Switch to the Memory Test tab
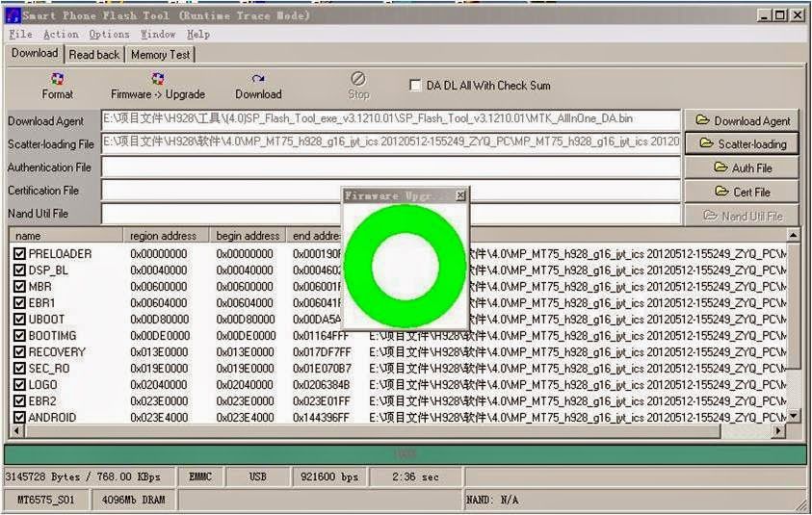 [160, 54]
